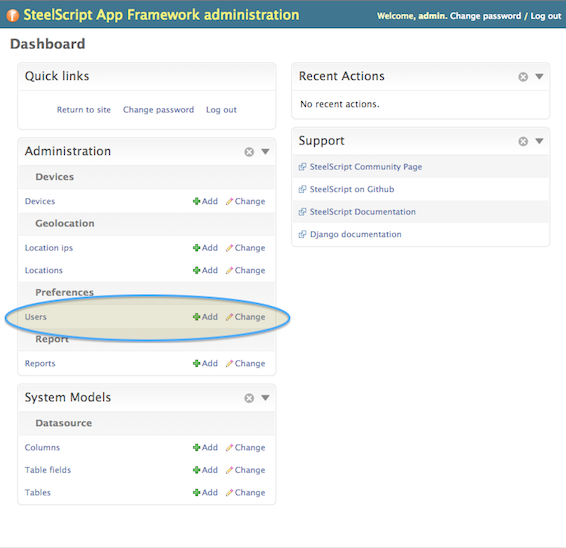566x548 pixels.
Task: Add a new User entry
Action: (205, 317)
